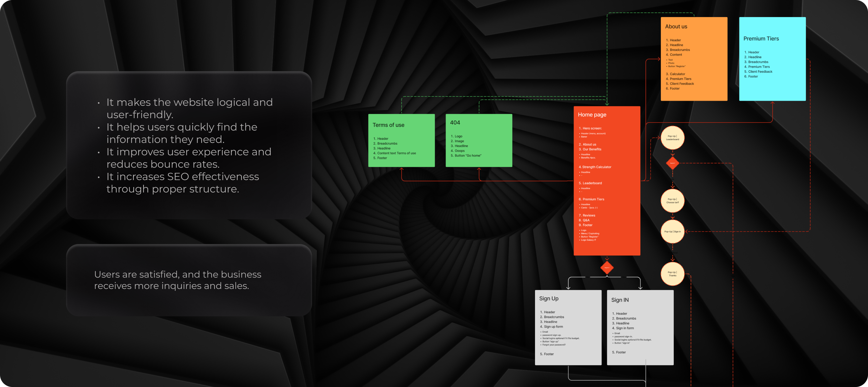Viewport: 868px width, 387px height.
Task: Click "Benefits 4pcs." sub-item in the Home page card
Action: [588, 157]
